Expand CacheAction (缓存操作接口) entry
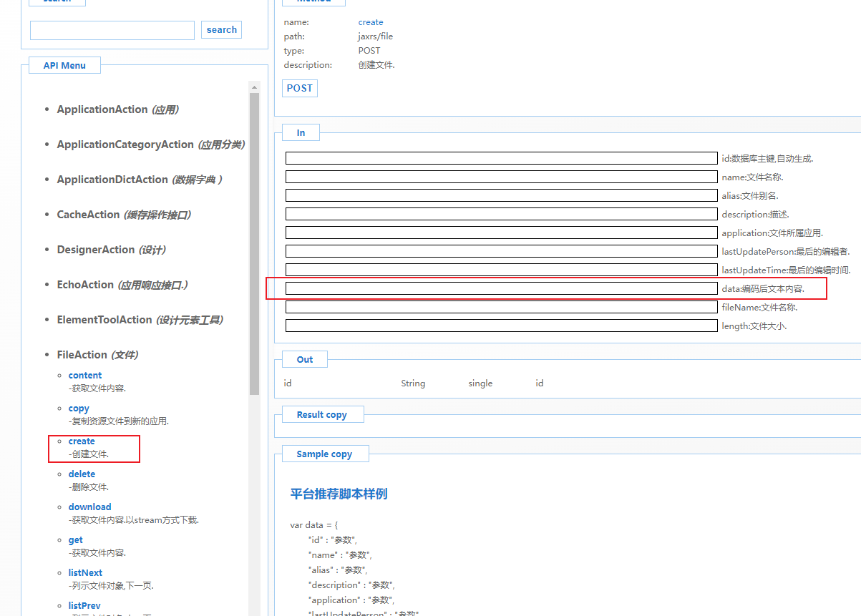Image resolution: width=861 pixels, height=616 pixels. click(x=124, y=215)
